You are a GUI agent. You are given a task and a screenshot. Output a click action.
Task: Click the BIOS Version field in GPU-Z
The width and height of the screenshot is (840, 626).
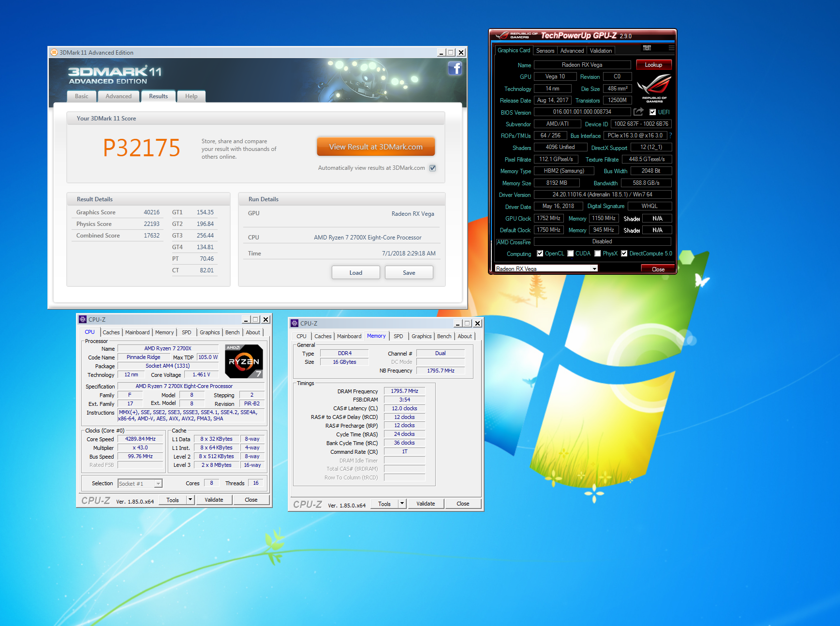click(x=582, y=112)
